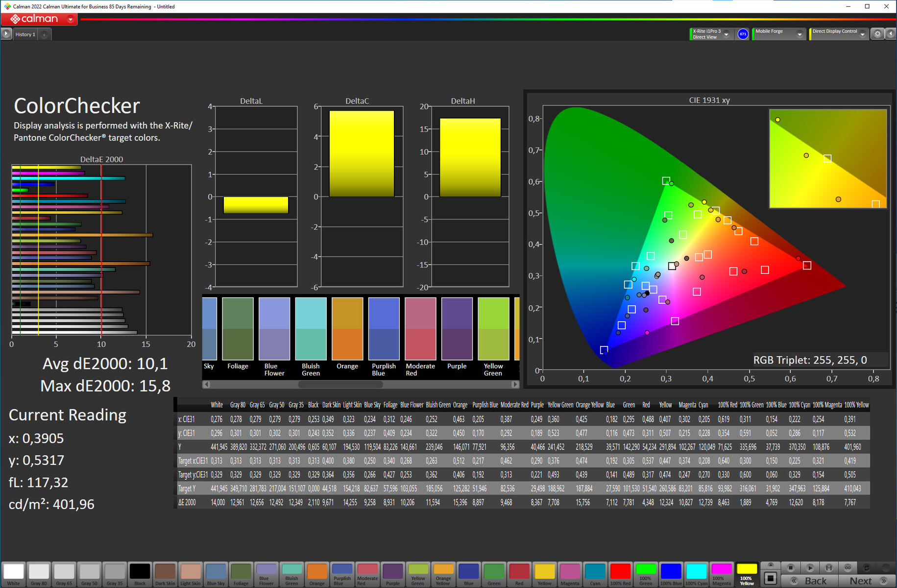The image size is (897, 588).
Task: Select the Dark Skin swatch in the bottom strip
Action: coord(165,574)
